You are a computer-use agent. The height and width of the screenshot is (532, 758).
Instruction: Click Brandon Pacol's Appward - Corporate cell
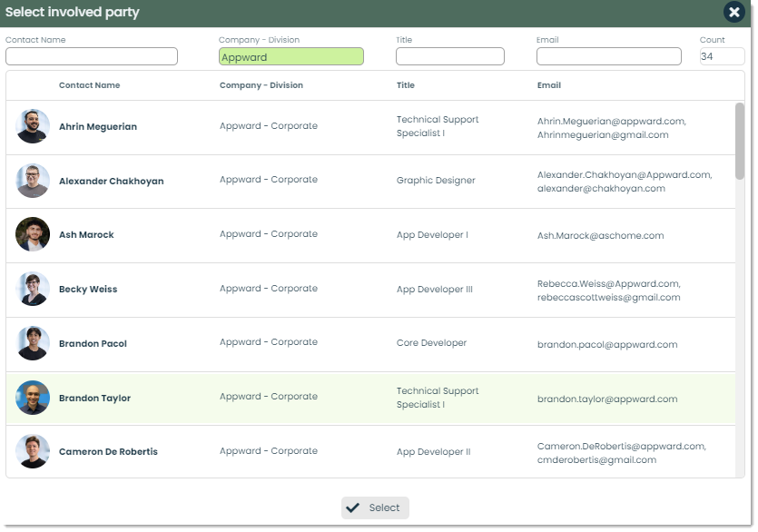pos(269,342)
